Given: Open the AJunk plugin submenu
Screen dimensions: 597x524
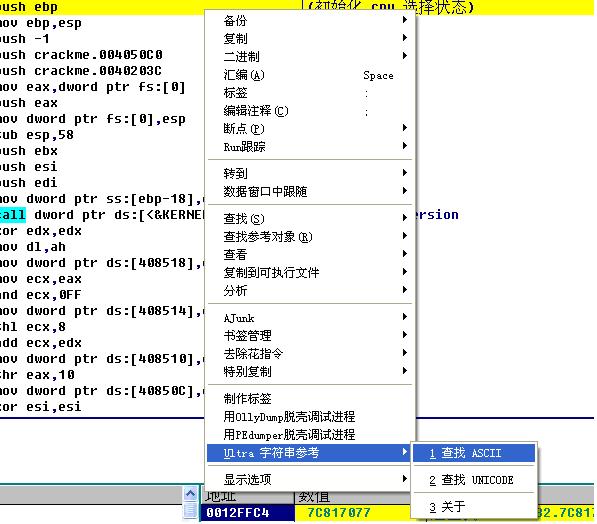Looking at the screenshot, I should coord(310,318).
